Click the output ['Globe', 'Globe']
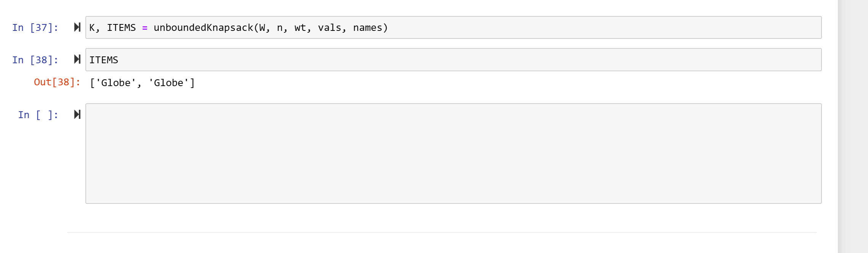The image size is (868, 253). 141,82
